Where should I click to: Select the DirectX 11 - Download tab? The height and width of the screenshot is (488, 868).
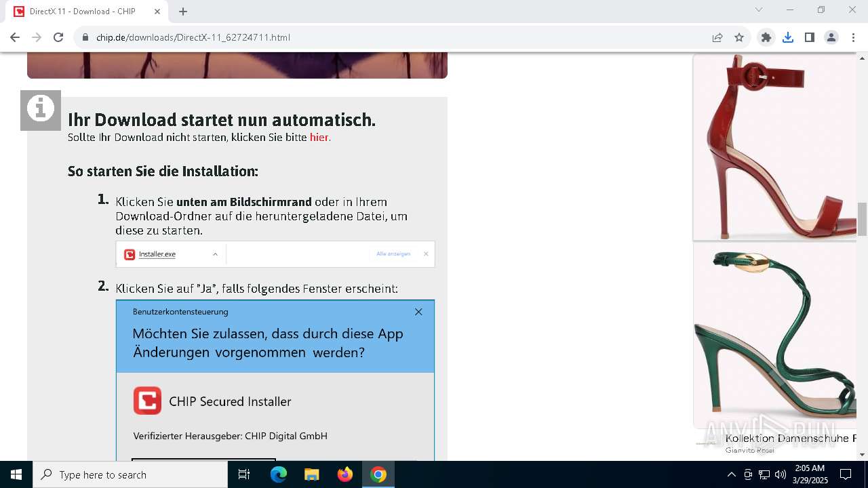[87, 12]
